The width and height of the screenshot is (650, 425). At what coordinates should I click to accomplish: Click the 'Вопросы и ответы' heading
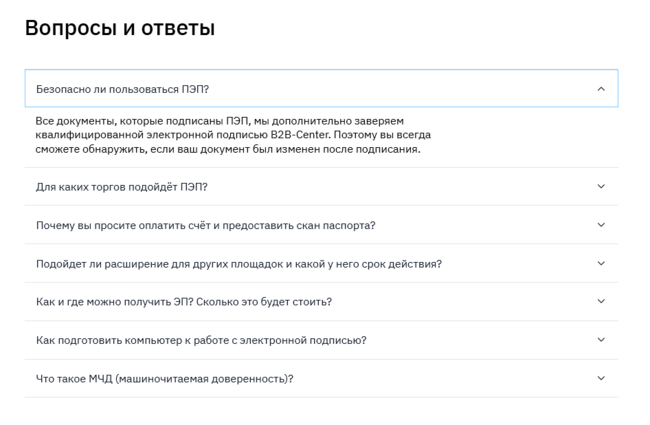(120, 28)
